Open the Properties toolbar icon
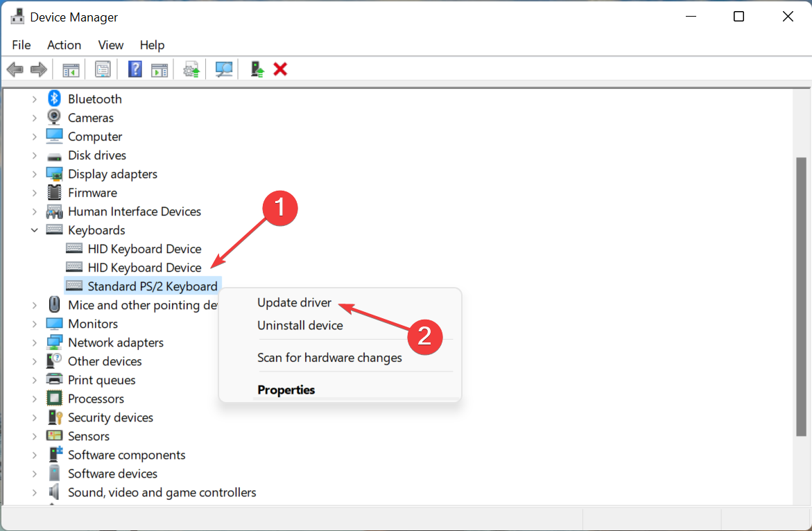 [103, 69]
